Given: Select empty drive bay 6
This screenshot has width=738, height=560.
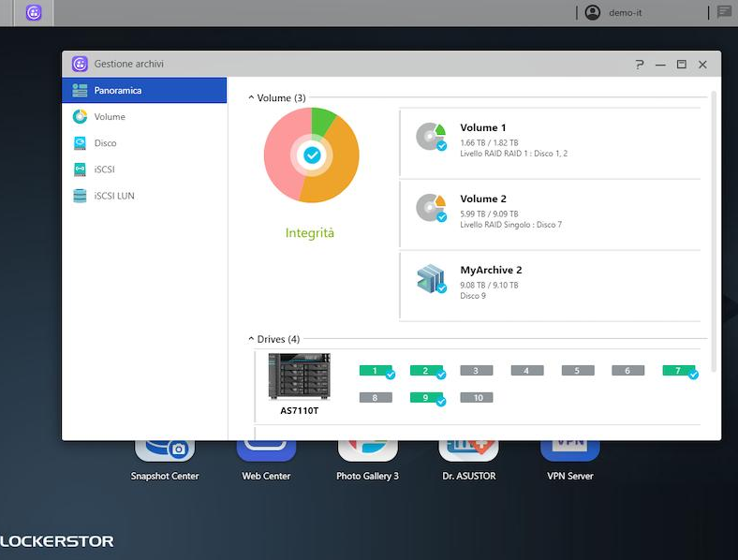Looking at the screenshot, I should click(x=627, y=371).
